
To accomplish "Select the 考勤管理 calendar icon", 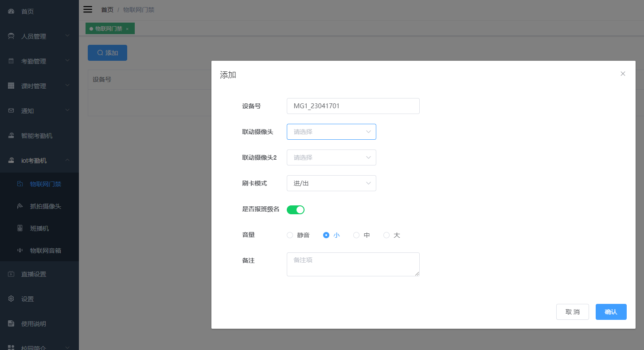I will (11, 61).
